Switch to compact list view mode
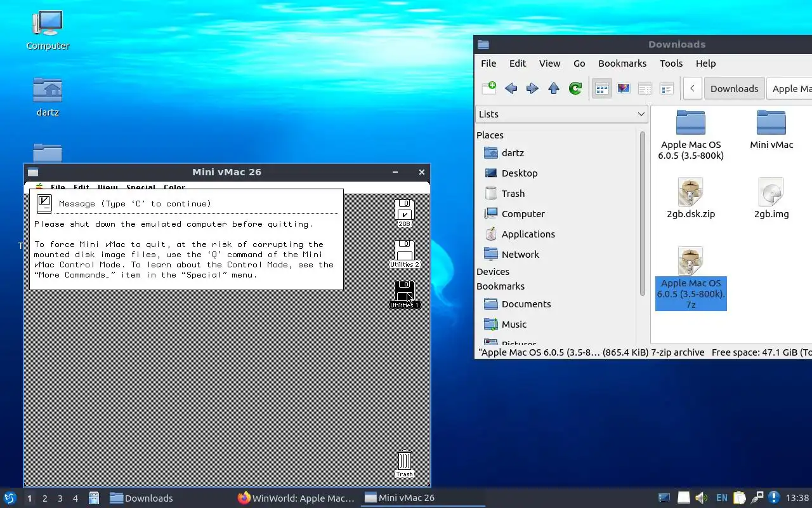Image resolution: width=812 pixels, height=508 pixels. (x=645, y=88)
